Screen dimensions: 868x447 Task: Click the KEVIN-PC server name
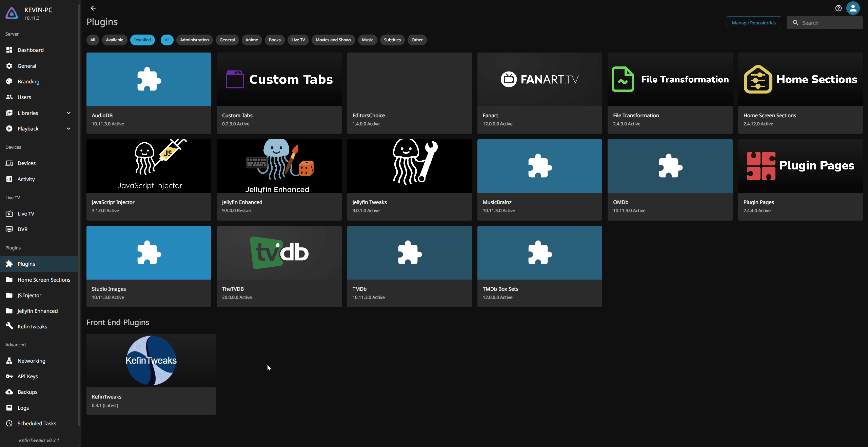(x=38, y=10)
